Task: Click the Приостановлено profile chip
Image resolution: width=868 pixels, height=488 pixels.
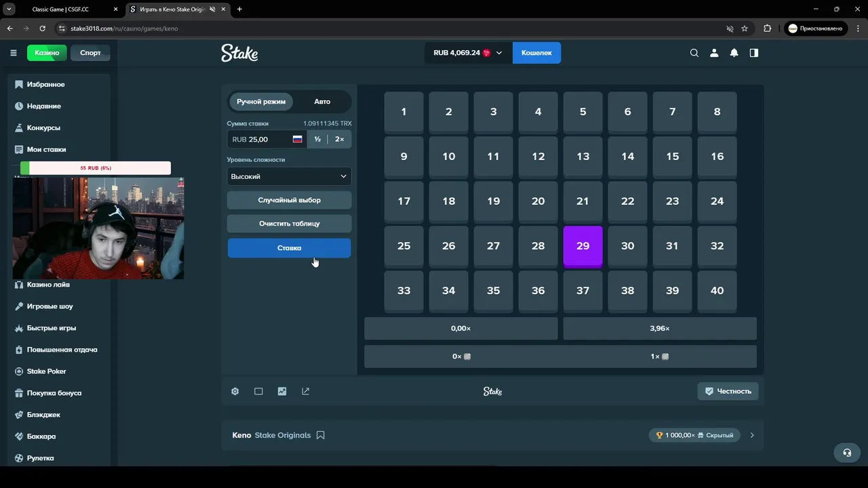Action: pyautogui.click(x=815, y=28)
